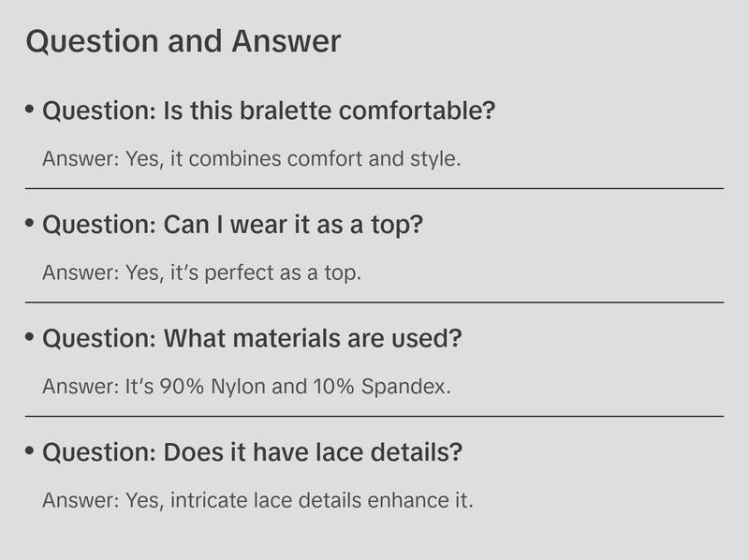This screenshot has width=749, height=560.
Task: Expand the "Is this bralette comfortable?" question
Action: coord(269,111)
